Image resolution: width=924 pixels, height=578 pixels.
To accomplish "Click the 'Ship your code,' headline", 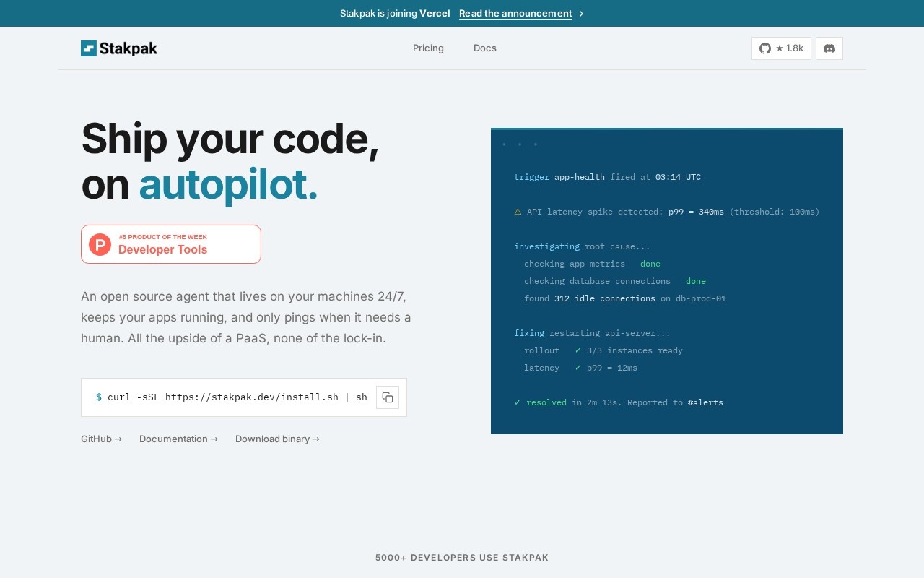I will (230, 138).
